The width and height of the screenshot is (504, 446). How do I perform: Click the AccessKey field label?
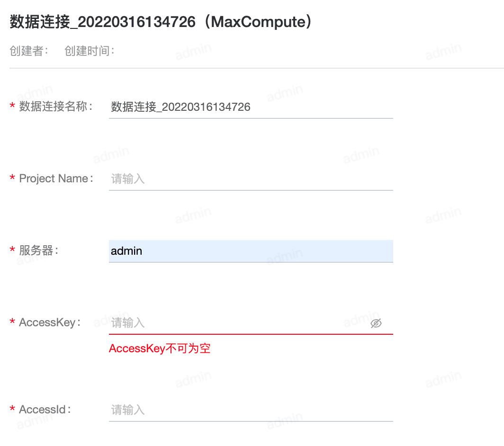tap(50, 322)
